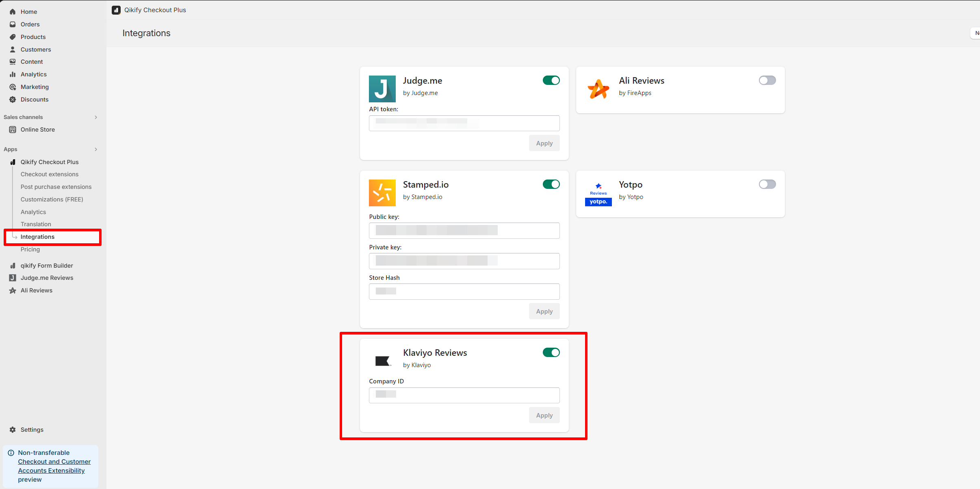Click the Qikify Checkout Plus label in the sidebar

[50, 162]
